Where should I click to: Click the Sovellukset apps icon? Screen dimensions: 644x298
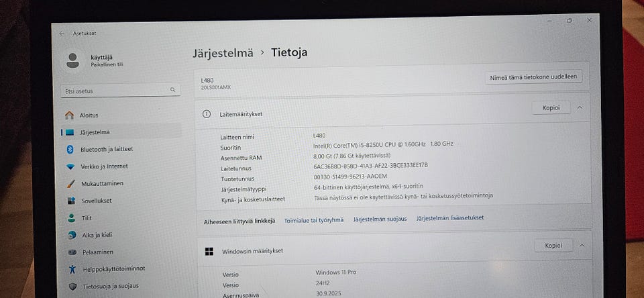tap(72, 201)
